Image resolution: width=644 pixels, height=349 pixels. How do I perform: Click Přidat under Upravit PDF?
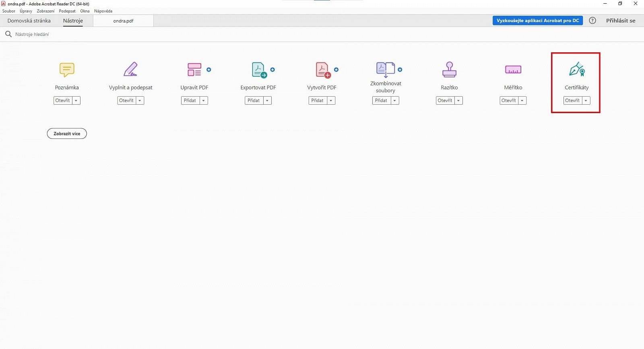tap(190, 101)
